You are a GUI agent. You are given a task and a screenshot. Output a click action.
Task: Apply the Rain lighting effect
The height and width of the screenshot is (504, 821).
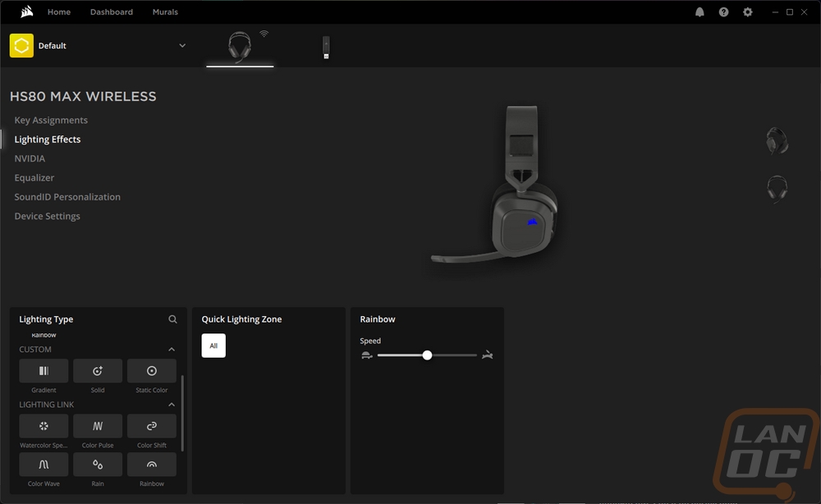tap(98, 465)
